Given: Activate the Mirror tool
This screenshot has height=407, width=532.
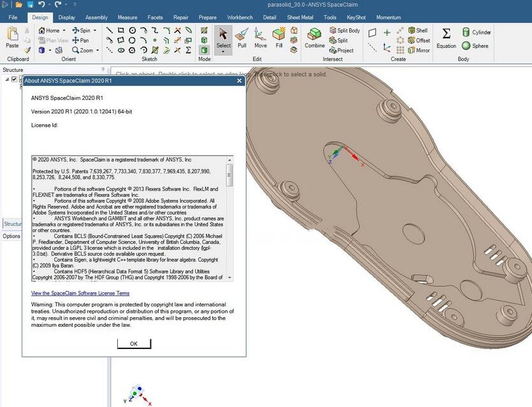Looking at the screenshot, I should coord(419,50).
